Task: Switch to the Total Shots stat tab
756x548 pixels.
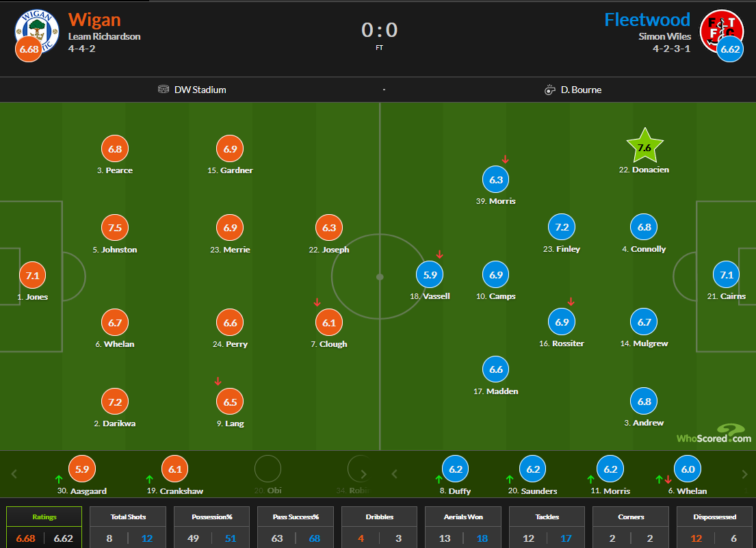Action: tap(128, 527)
